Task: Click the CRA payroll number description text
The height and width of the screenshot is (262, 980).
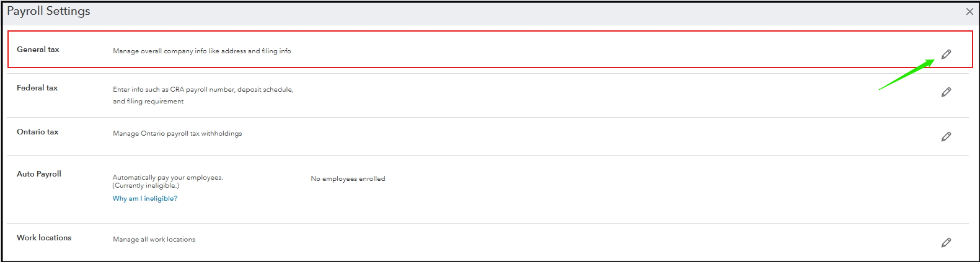Action: (x=203, y=90)
